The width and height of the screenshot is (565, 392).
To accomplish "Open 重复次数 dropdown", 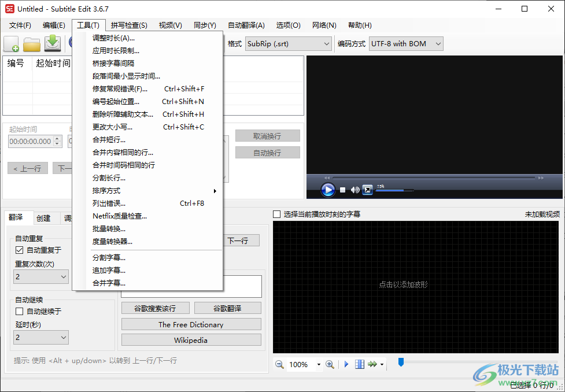I will [x=41, y=277].
